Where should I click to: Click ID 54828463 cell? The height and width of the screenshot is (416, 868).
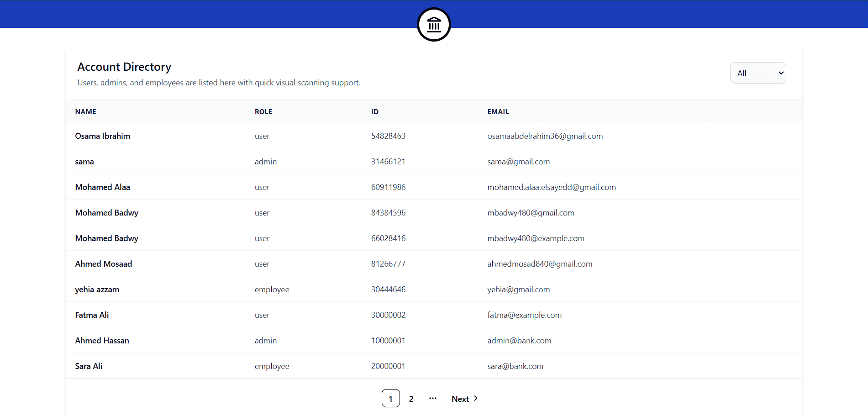click(389, 136)
